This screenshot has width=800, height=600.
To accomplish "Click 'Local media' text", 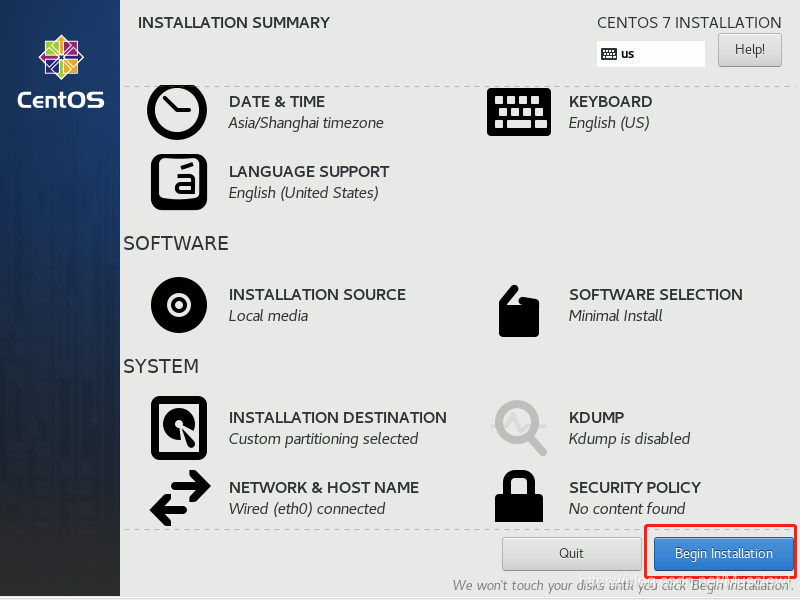I will pos(268,316).
